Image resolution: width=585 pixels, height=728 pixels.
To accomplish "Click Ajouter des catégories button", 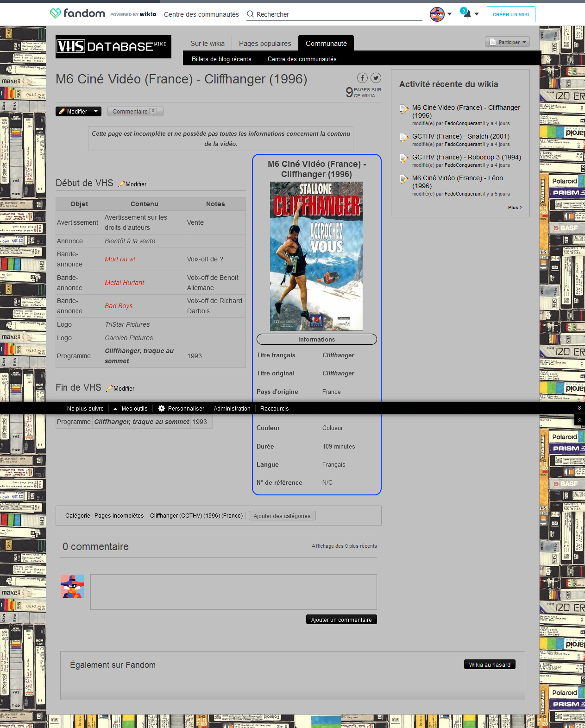I will 282,516.
